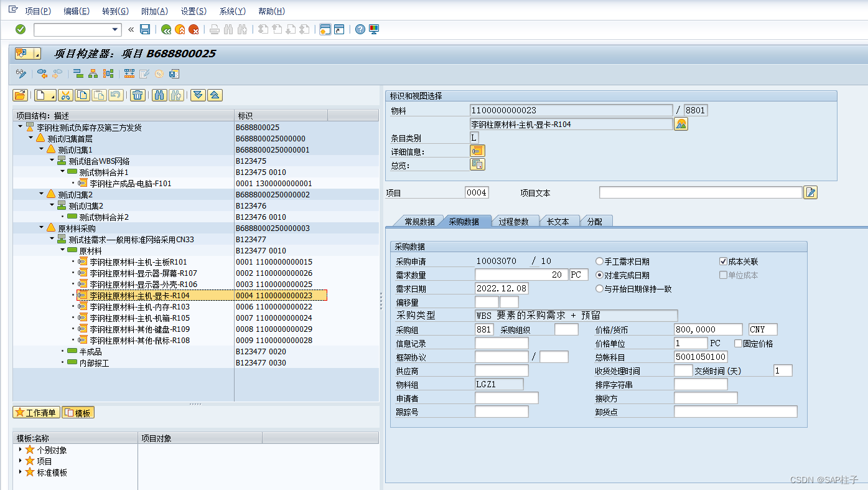
Task: Click the material picture icon beside description
Action: click(681, 125)
